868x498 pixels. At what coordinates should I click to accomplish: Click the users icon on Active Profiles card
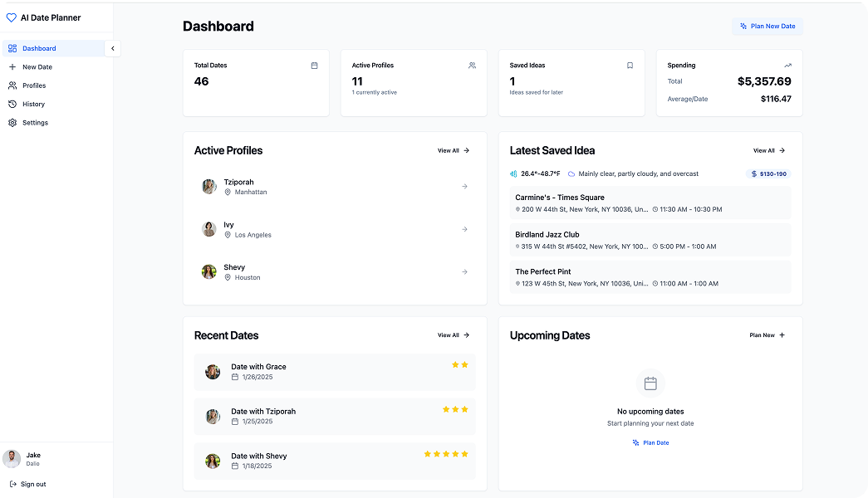click(472, 65)
